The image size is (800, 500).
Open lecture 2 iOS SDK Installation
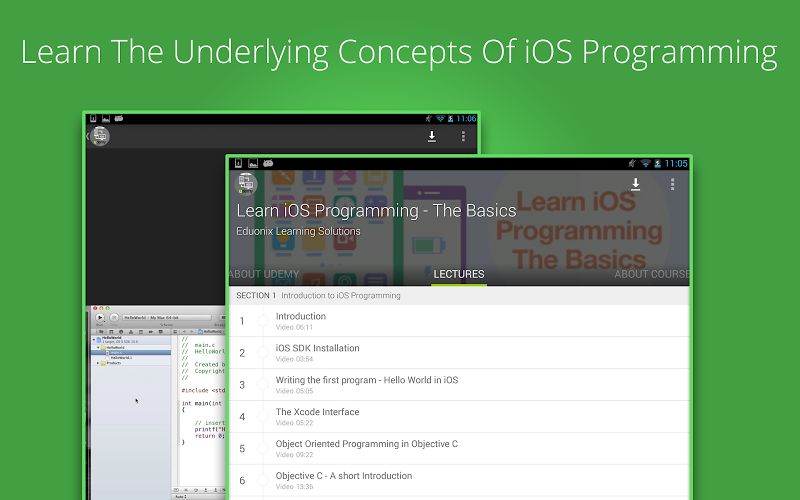coord(459,353)
